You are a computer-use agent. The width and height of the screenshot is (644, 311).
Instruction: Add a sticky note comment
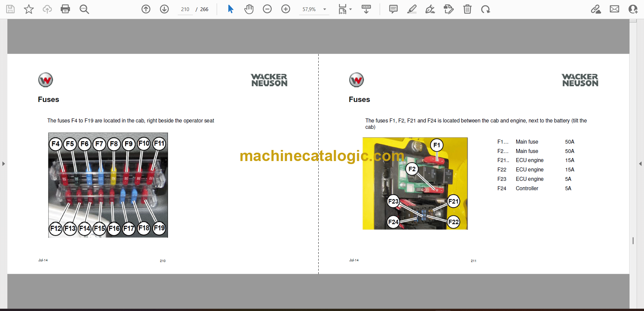coord(393,9)
